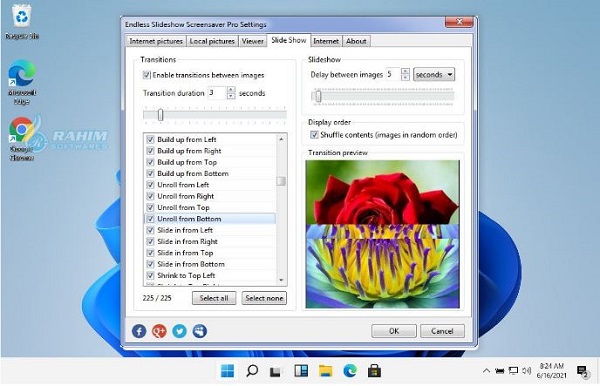Click the Google Plus share icon
The width and height of the screenshot is (600, 386).
click(159, 331)
